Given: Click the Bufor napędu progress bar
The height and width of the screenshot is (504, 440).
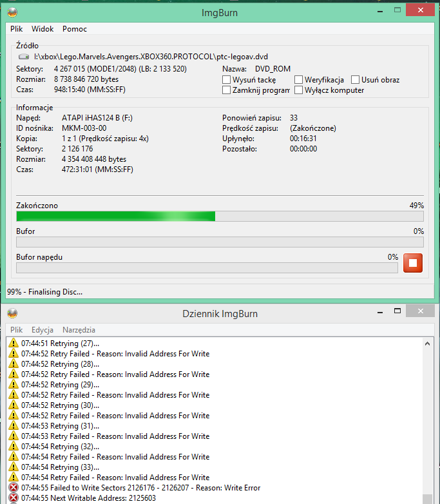Looking at the screenshot, I should [207, 267].
